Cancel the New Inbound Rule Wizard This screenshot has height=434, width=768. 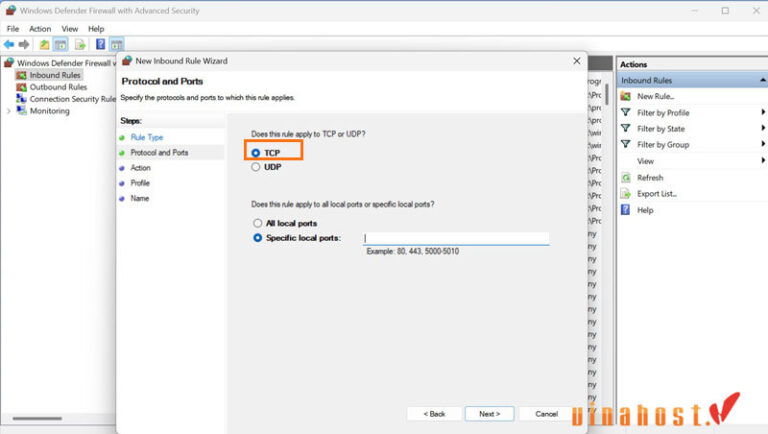(546, 414)
